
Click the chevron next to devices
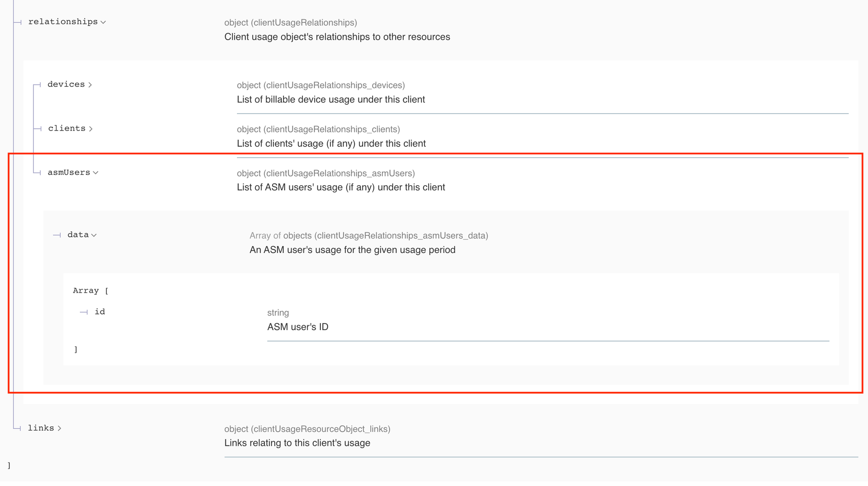coord(90,85)
